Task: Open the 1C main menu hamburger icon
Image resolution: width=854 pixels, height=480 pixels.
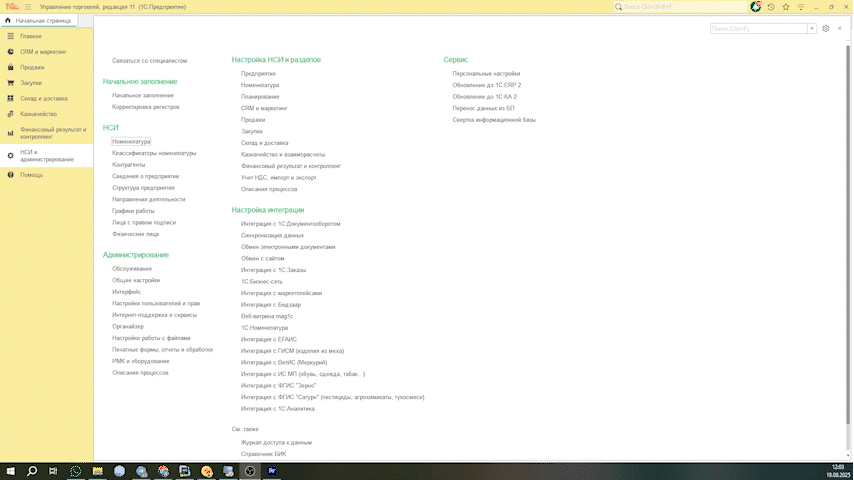Action: (28, 7)
